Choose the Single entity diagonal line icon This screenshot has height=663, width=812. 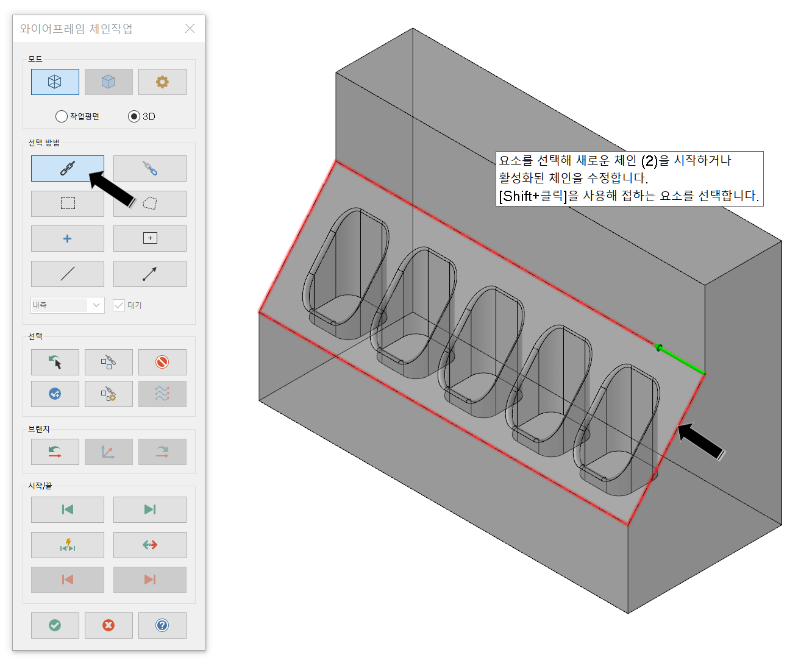(x=68, y=274)
